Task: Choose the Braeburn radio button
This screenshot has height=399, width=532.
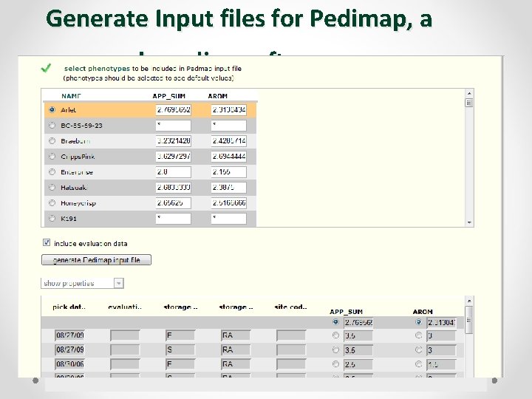Action: pyautogui.click(x=52, y=140)
